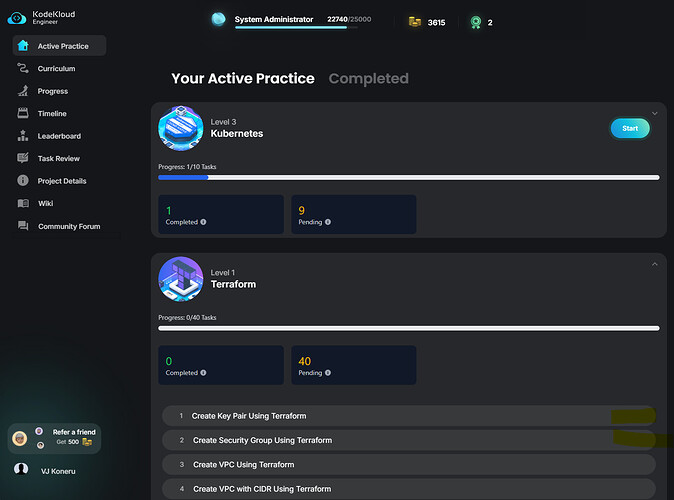Image resolution: width=674 pixels, height=500 pixels.
Task: Click the VJ Koneru profile avatar
Action: click(21, 469)
